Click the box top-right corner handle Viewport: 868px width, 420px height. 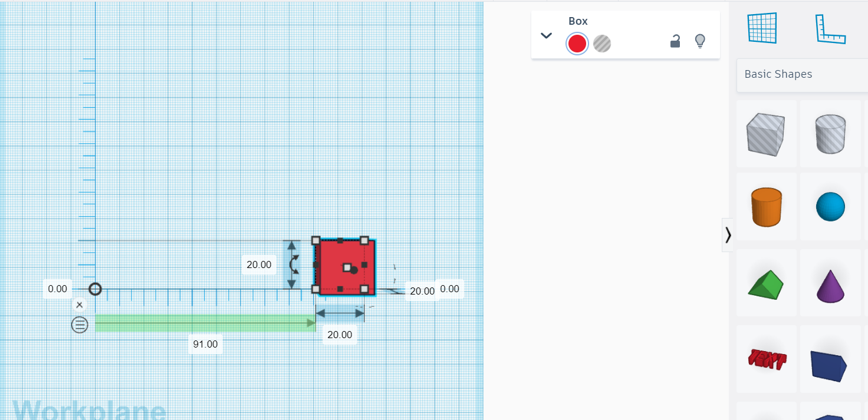point(364,240)
